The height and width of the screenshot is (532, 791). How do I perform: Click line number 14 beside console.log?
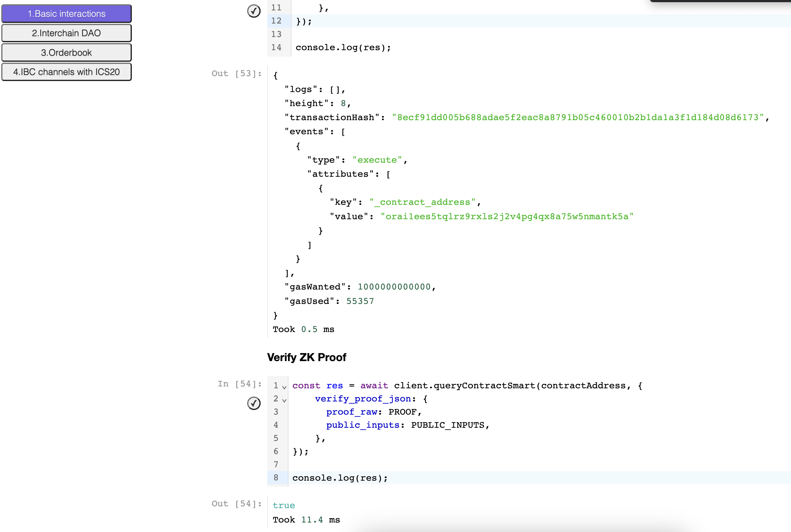276,48
